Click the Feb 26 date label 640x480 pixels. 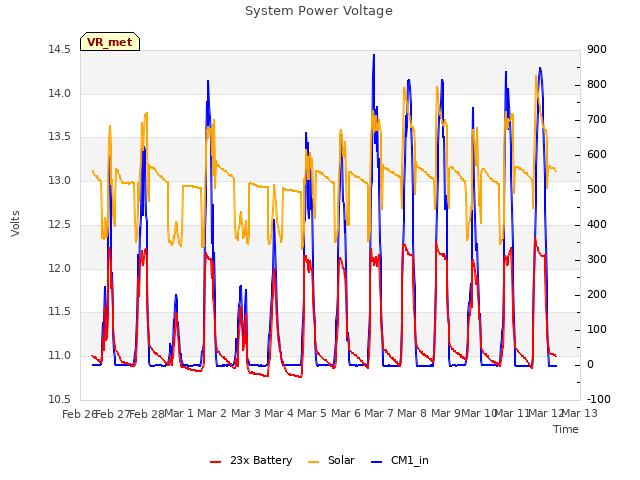(x=79, y=415)
